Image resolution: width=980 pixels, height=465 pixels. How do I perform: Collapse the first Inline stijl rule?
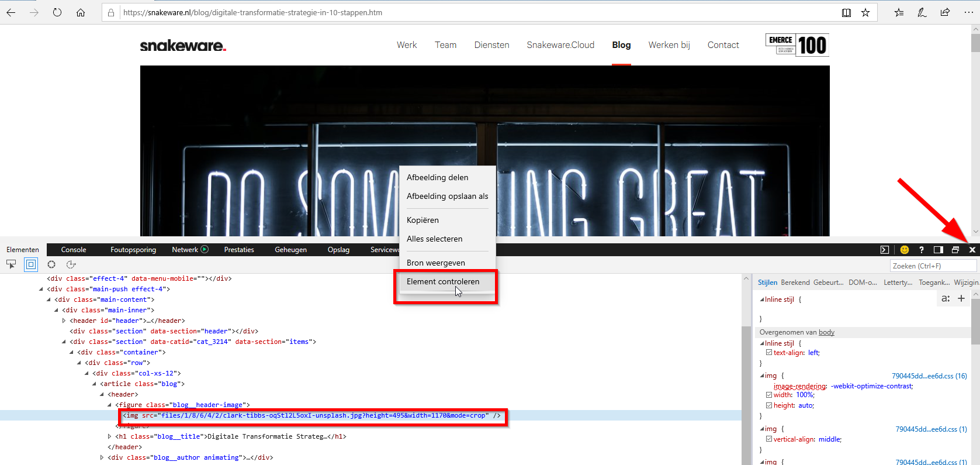pos(762,299)
